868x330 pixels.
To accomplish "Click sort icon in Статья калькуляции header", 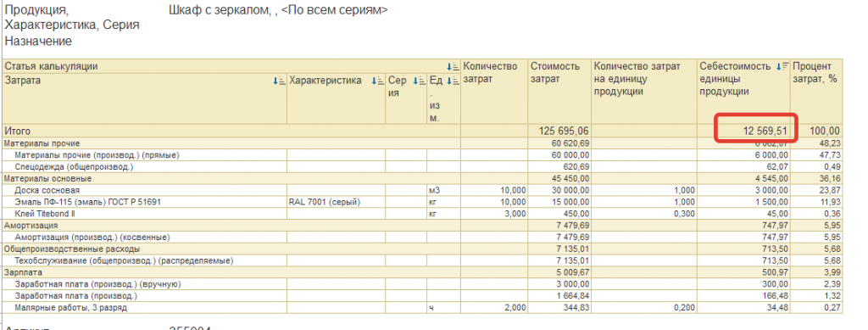I will pos(455,66).
